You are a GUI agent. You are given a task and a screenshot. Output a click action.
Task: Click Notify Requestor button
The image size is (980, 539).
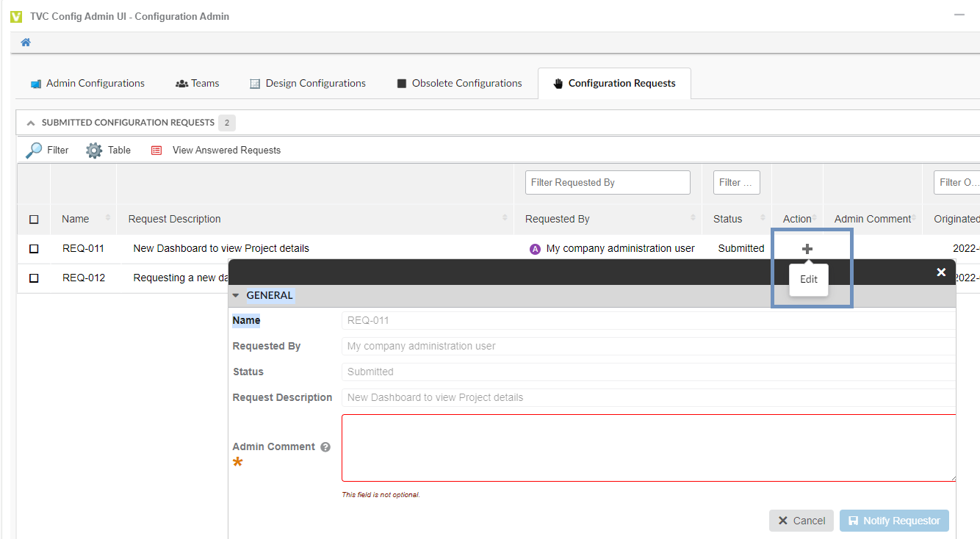pos(894,521)
